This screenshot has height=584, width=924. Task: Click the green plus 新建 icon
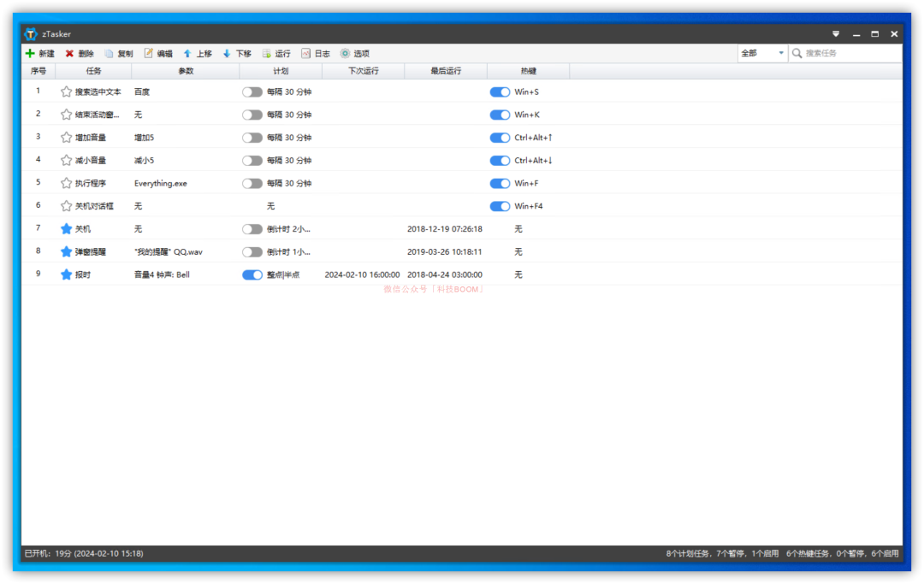[30, 54]
